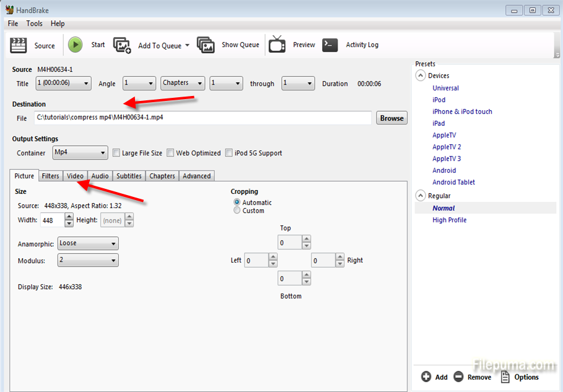Viewport: 563px width, 392px height.
Task: Collapse the Devices presets group
Action: coord(421,76)
